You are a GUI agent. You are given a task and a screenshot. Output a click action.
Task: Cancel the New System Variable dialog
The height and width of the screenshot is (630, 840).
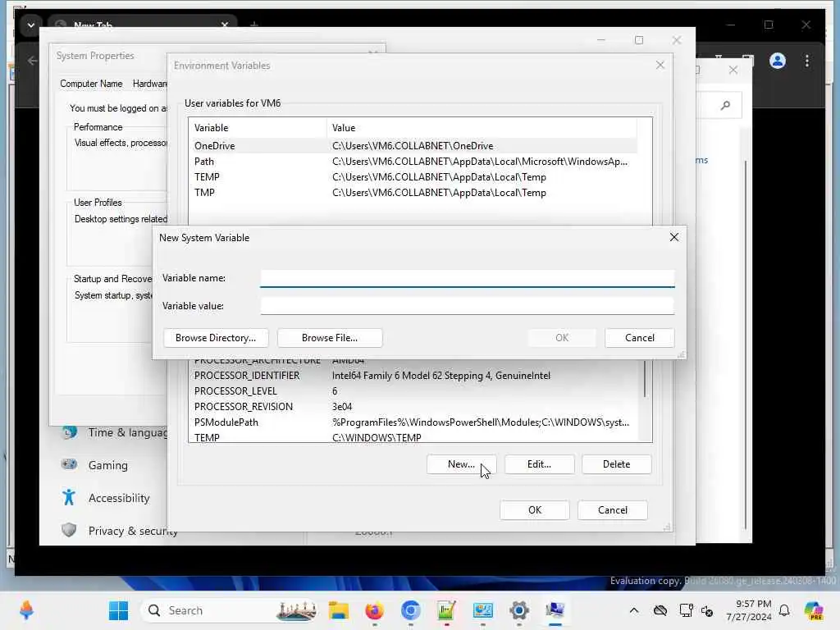[639, 338]
